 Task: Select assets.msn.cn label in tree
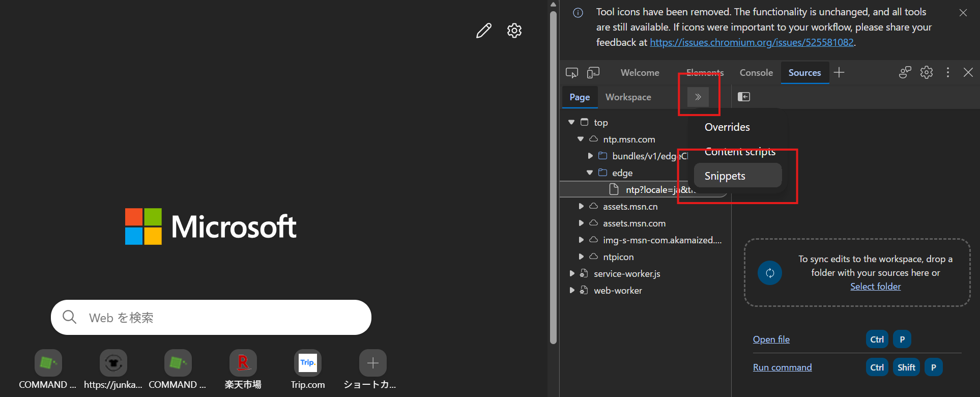(630, 207)
